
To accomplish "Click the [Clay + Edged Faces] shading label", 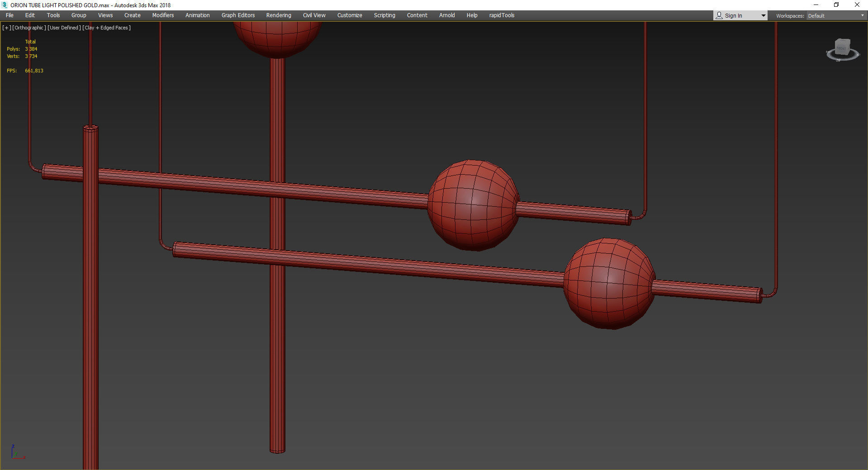I will pos(107,28).
